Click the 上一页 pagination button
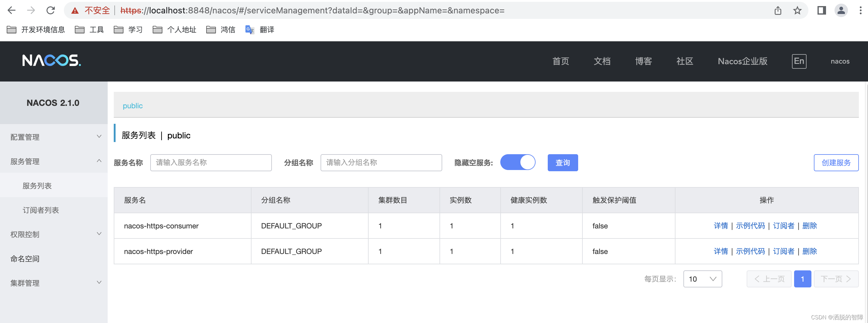Image resolution: width=868 pixels, height=323 pixels. pyautogui.click(x=769, y=279)
